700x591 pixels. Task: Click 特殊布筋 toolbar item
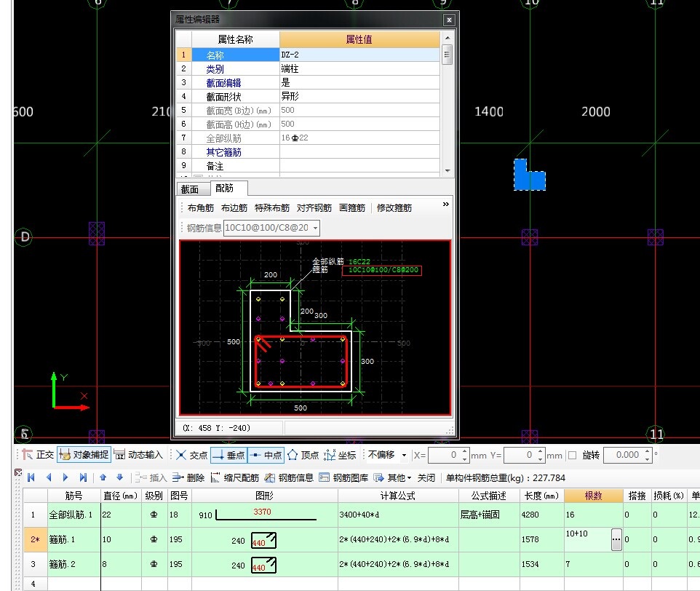[272, 208]
